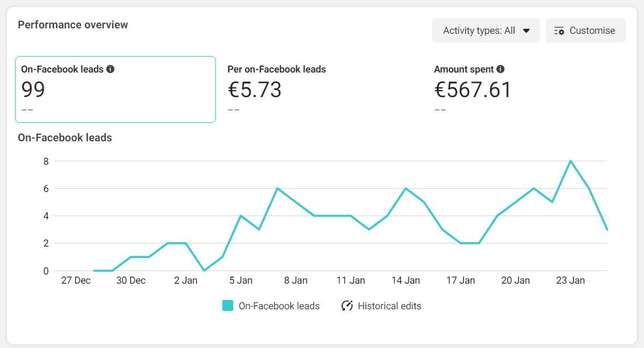Expand the Activity types: All filter
Image resolution: width=644 pixels, height=348 pixels.
[x=479, y=31]
